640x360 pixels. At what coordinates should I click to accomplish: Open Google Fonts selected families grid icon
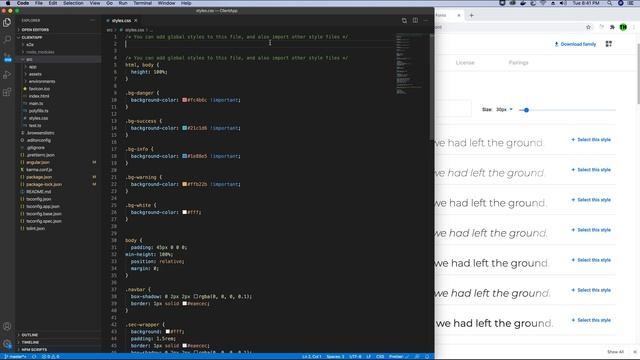pyautogui.click(x=609, y=44)
